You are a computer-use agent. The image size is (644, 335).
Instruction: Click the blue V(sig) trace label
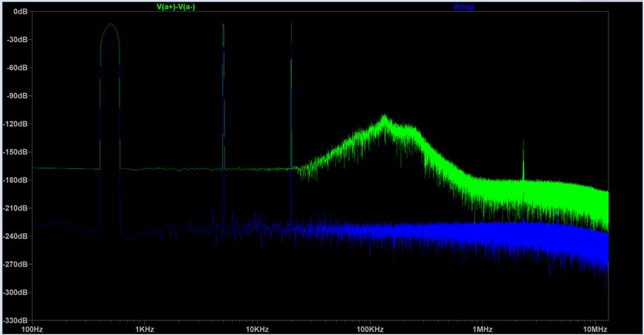(x=464, y=7)
